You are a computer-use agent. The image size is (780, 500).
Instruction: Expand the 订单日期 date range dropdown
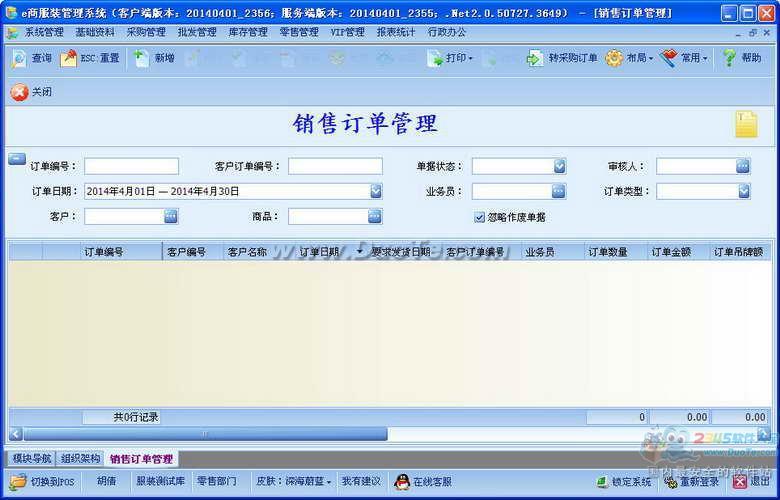376,191
